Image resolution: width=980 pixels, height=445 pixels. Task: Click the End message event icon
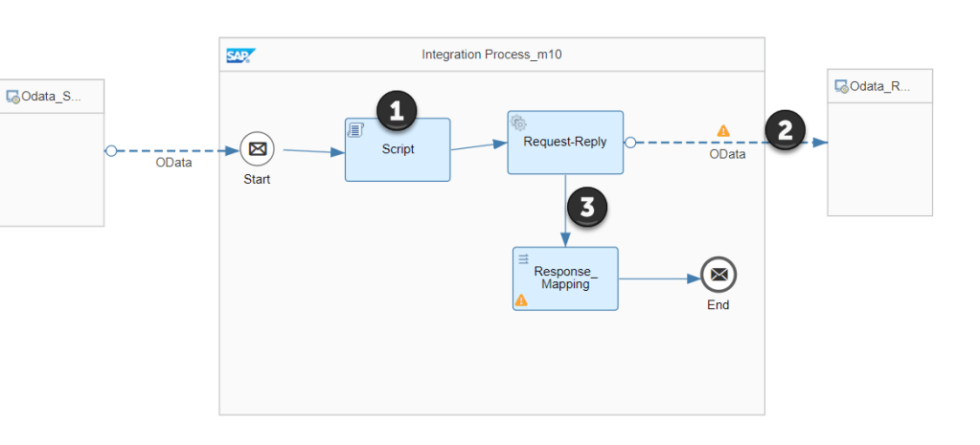[x=718, y=276]
